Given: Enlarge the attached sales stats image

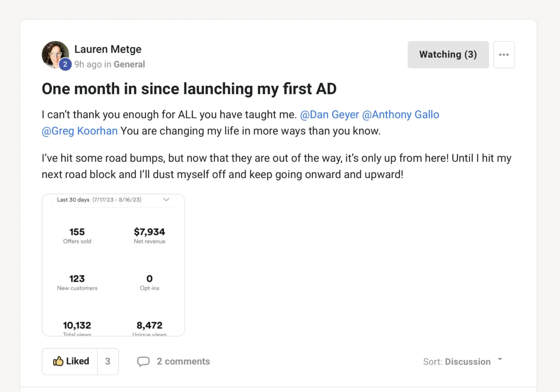Looking at the screenshot, I should [x=113, y=270].
